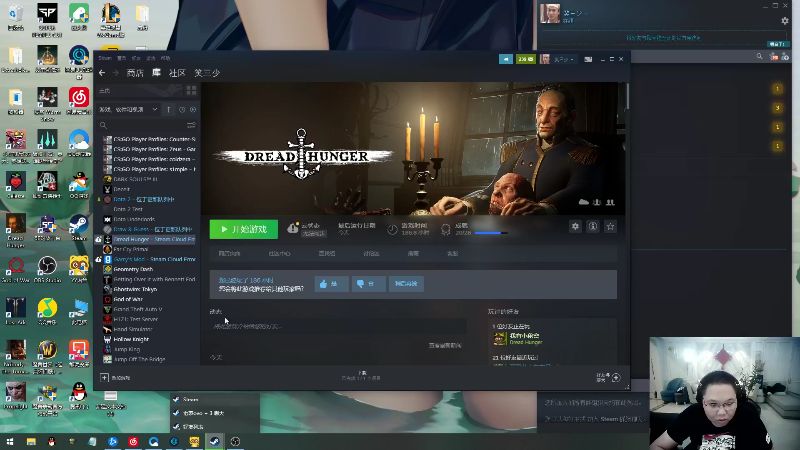Add Dread Hunger to favorites star
Image resolution: width=800 pixels, height=450 pixels.
click(x=610, y=227)
